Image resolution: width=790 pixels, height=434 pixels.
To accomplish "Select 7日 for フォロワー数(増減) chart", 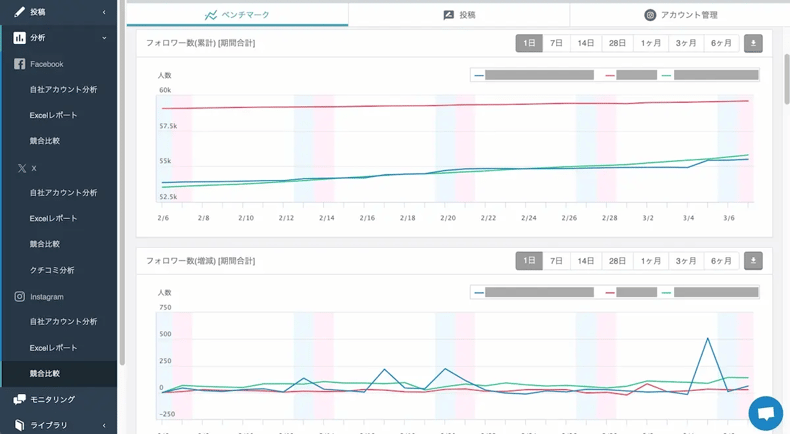I will click(556, 261).
